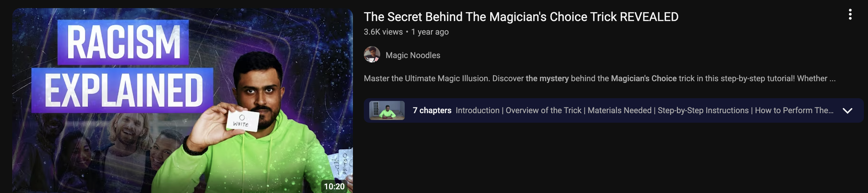Select the Overview of the Trick chapter

[543, 111]
